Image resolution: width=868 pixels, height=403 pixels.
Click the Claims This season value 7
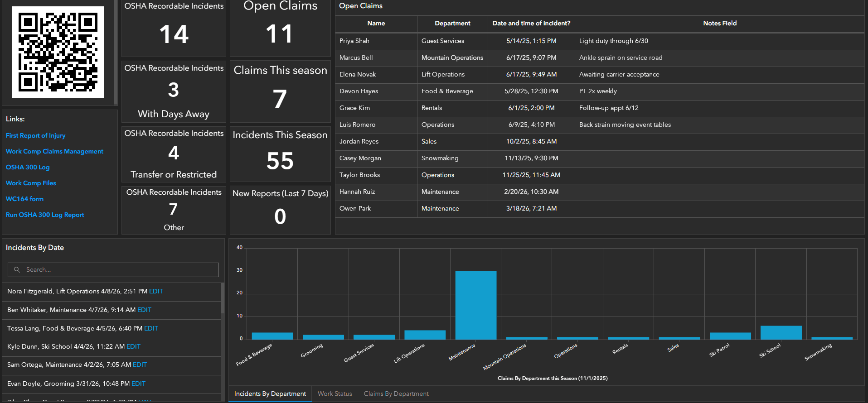point(280,99)
